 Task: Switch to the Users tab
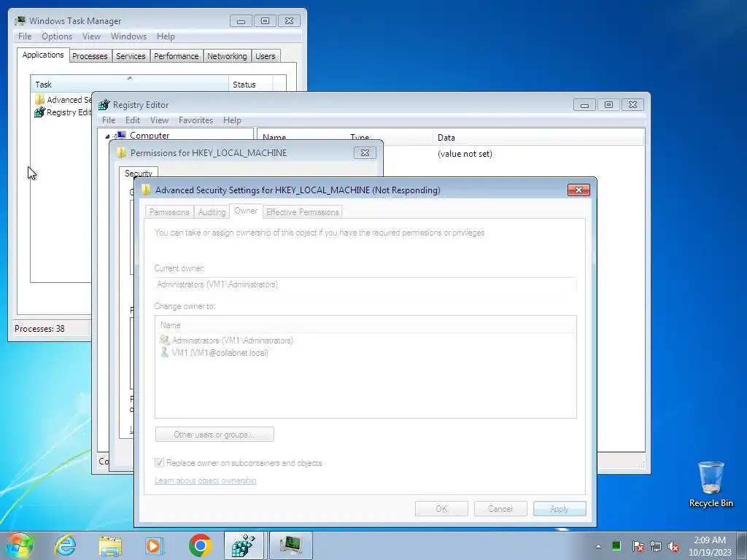266,56
